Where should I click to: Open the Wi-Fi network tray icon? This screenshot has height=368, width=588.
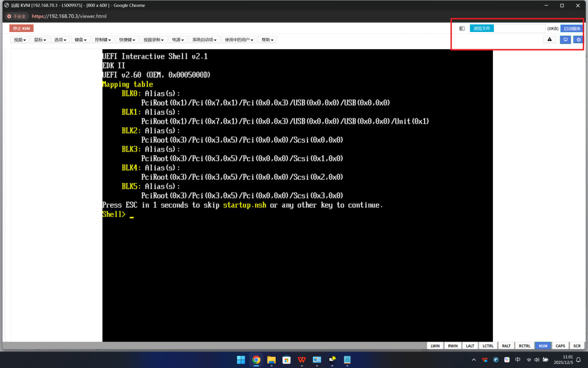(529, 360)
